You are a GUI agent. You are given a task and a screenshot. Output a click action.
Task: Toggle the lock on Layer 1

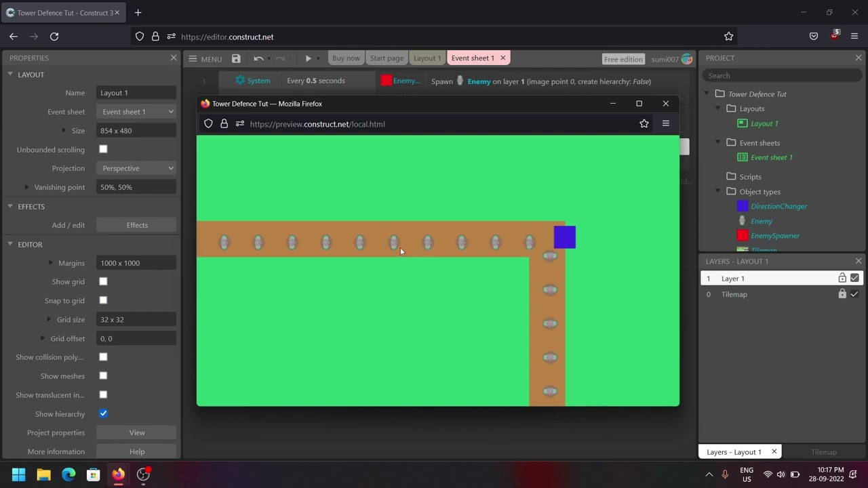[842, 278]
